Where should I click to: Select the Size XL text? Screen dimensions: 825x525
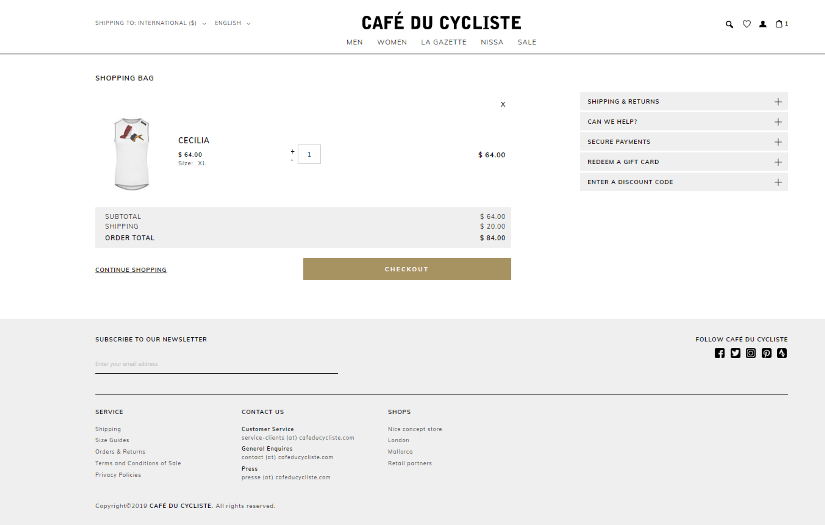(x=192, y=163)
